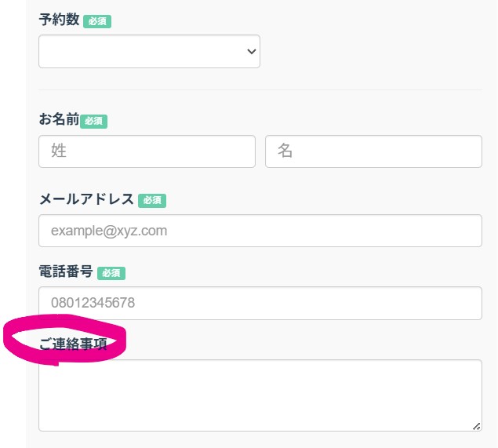Image resolution: width=498 pixels, height=448 pixels.
Task: Click the ご連絡事項 label text
Action: [x=73, y=344]
